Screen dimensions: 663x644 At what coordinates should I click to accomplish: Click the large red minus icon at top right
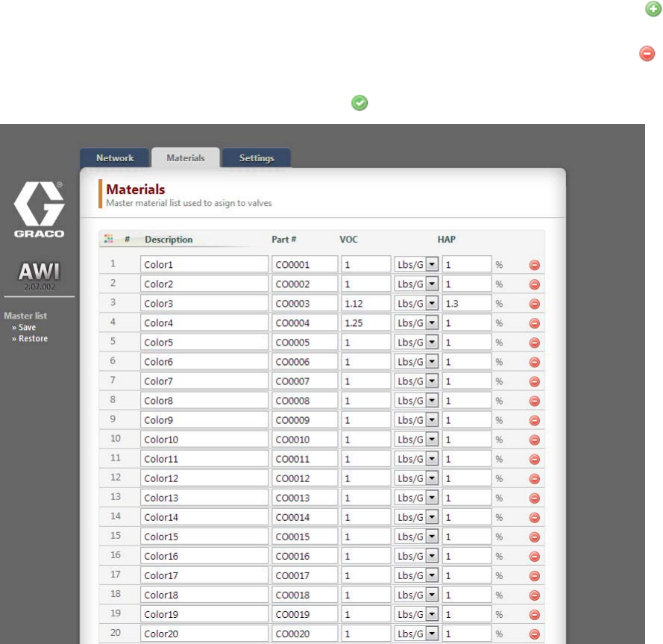point(647,54)
